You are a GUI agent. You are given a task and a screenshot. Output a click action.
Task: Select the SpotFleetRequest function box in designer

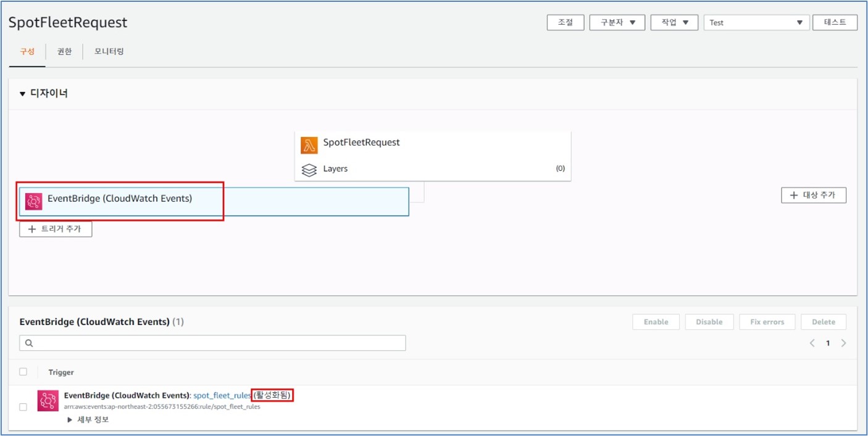click(433, 155)
